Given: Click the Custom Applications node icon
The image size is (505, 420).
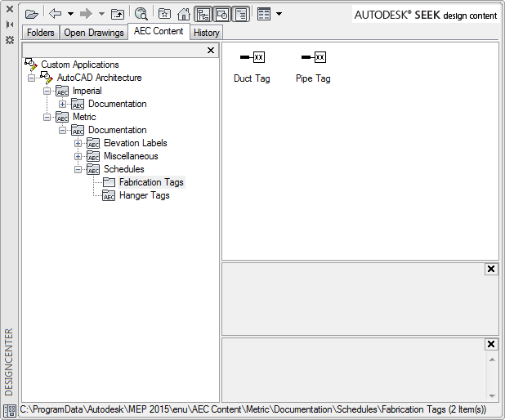Looking at the screenshot, I should [x=31, y=65].
